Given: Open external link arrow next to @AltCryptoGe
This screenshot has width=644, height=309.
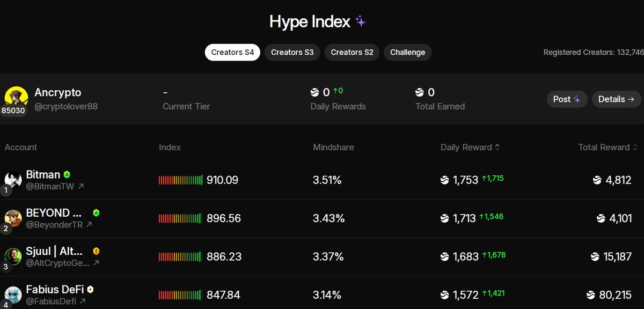Looking at the screenshot, I should click(x=96, y=263).
